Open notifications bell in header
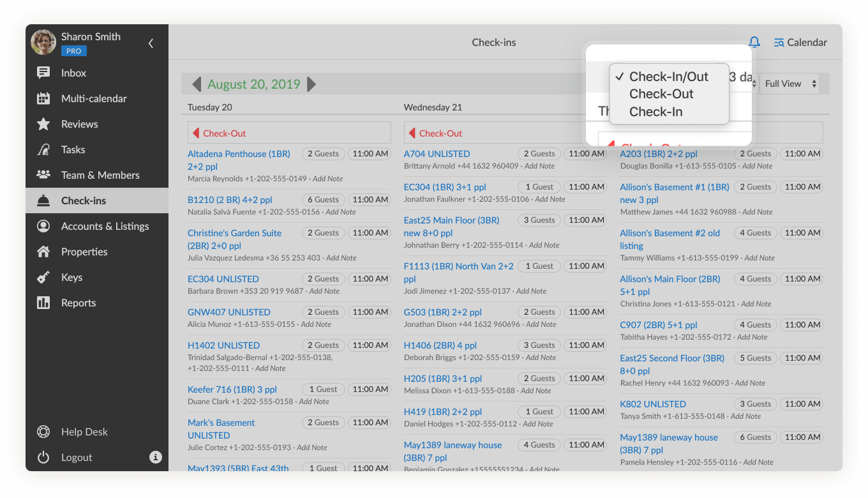 click(754, 42)
